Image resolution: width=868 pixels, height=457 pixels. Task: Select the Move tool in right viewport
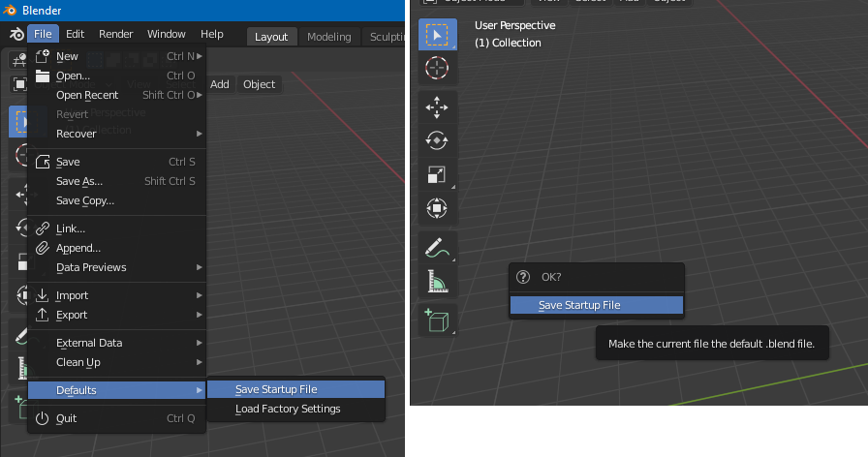tap(437, 107)
